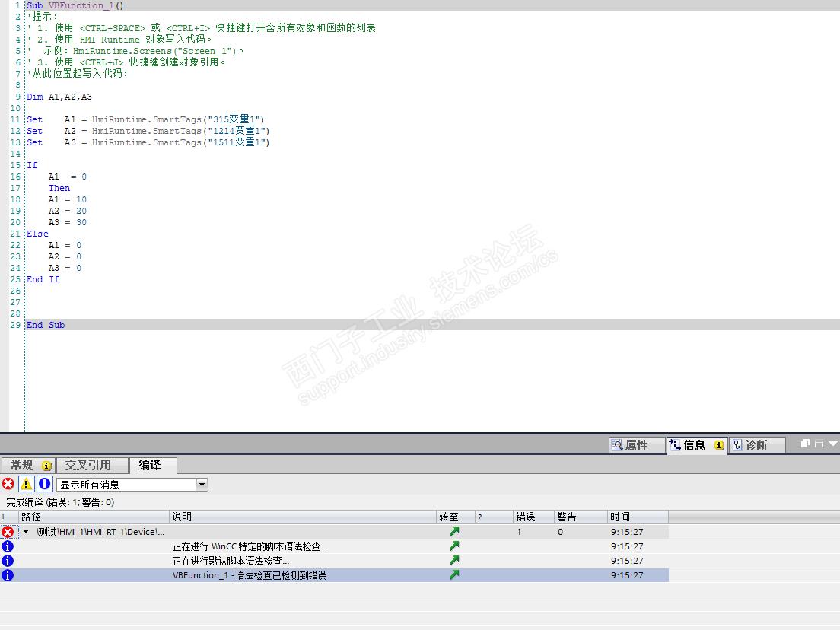Toggle information messages filter icon
840x630 pixels.
(x=44, y=484)
